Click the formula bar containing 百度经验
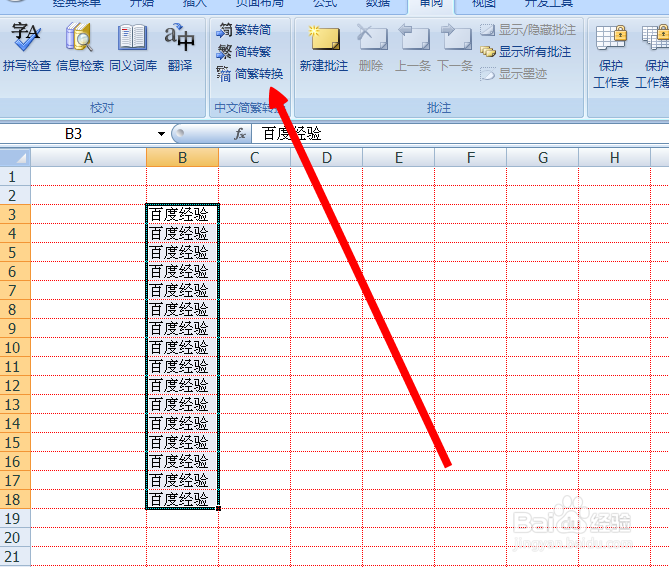 (x=460, y=134)
